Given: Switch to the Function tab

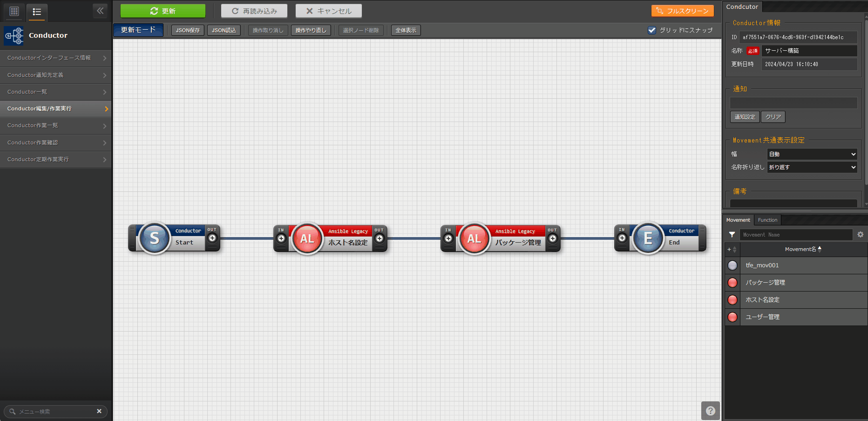Looking at the screenshot, I should [767, 220].
